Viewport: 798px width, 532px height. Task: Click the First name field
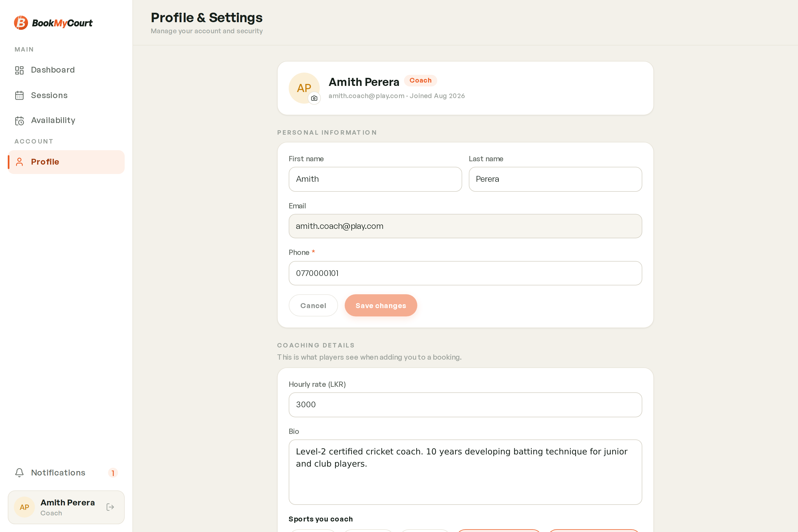tap(375, 179)
